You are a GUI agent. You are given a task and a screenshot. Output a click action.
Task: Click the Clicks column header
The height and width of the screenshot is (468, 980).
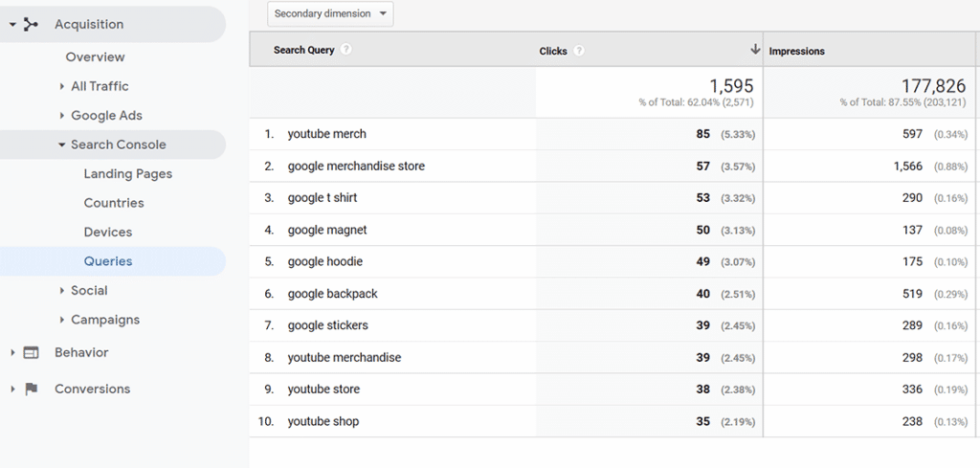coord(553,52)
